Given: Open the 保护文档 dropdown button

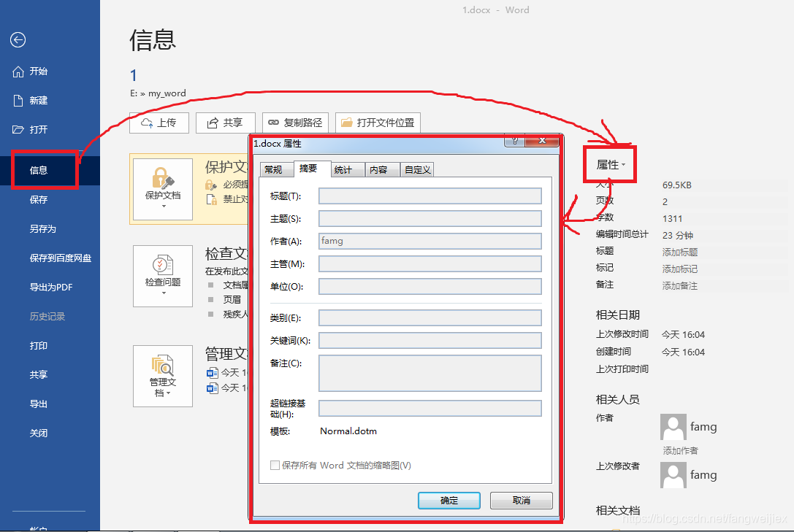Looking at the screenshot, I should (x=163, y=189).
